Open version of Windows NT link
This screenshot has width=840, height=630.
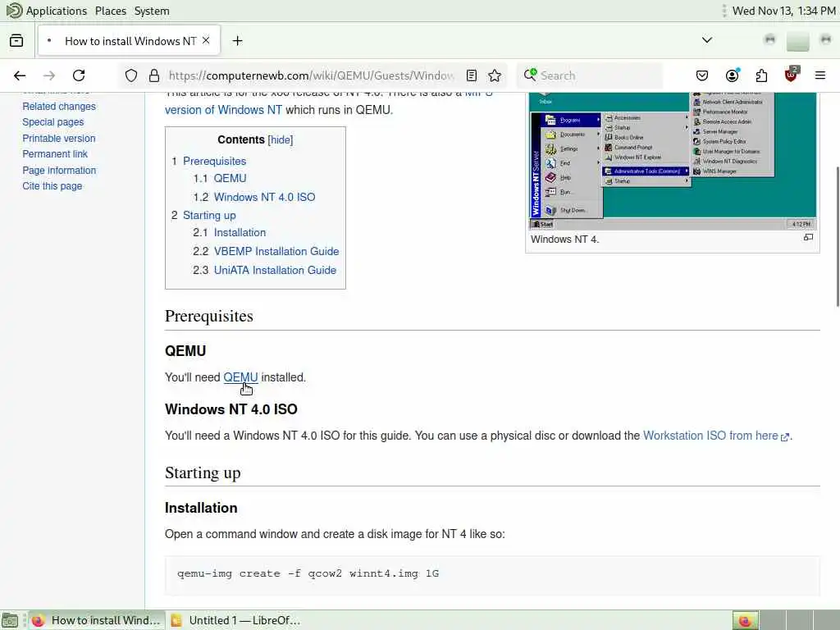tap(223, 110)
